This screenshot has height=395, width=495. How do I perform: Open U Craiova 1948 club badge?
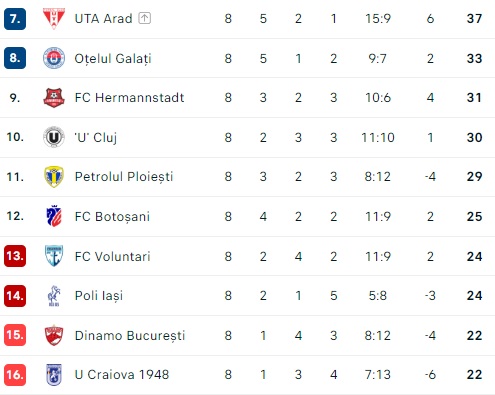[x=54, y=375]
